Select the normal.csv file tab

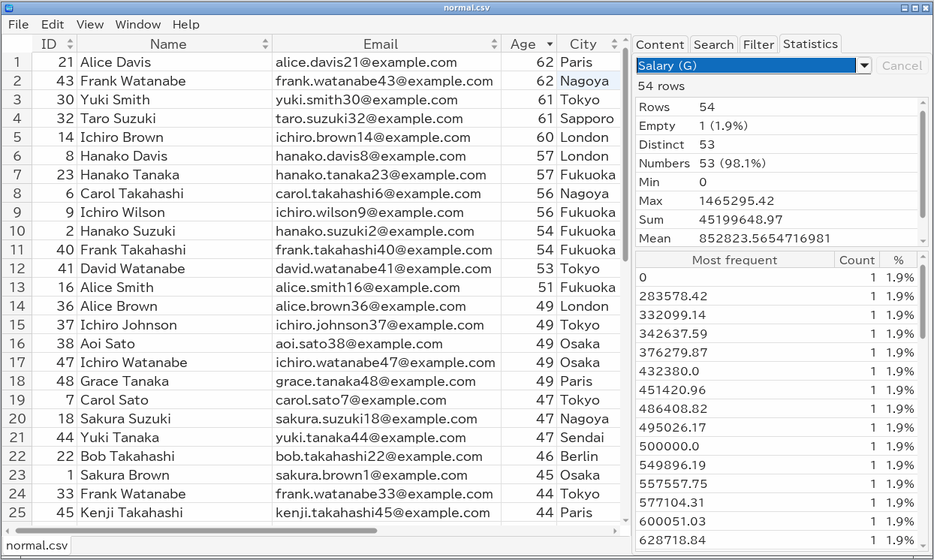(37, 546)
